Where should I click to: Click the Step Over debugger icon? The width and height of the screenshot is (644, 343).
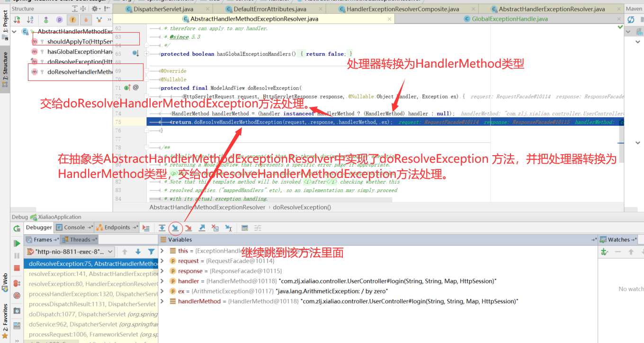pyautogui.click(x=162, y=228)
